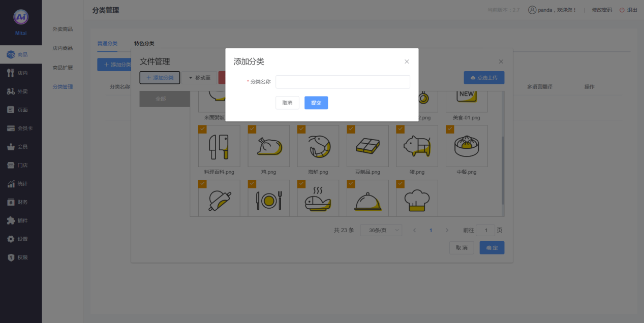Switch to the 特色分类 tab
The height and width of the screenshot is (323, 644).
(x=144, y=44)
